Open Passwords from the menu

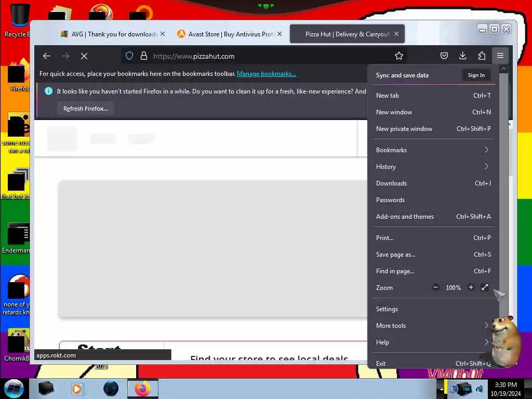pyautogui.click(x=433, y=200)
